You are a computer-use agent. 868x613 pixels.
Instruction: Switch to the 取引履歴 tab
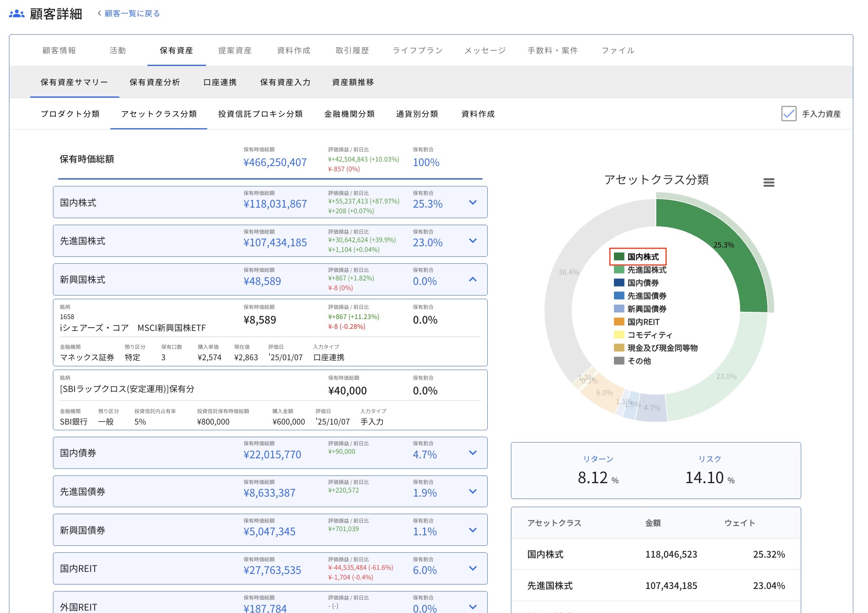click(x=352, y=50)
